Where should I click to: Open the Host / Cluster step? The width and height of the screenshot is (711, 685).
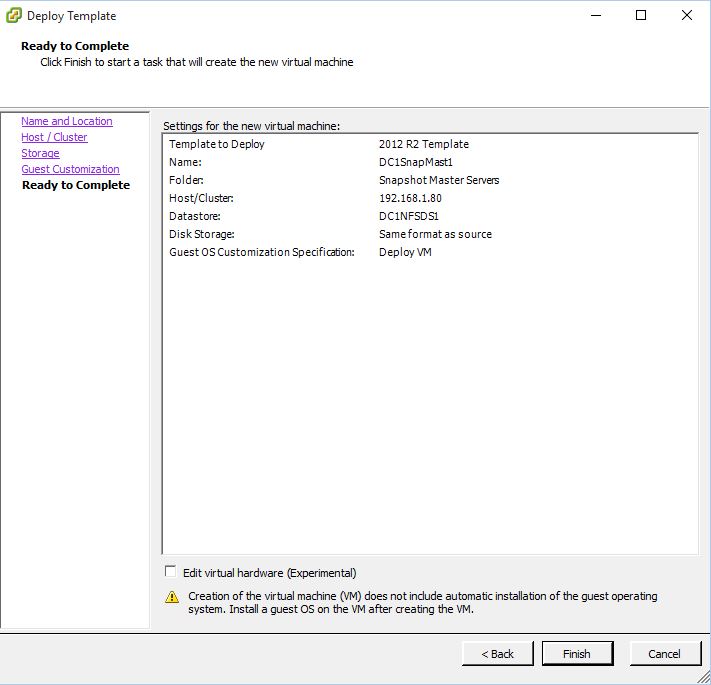point(54,137)
